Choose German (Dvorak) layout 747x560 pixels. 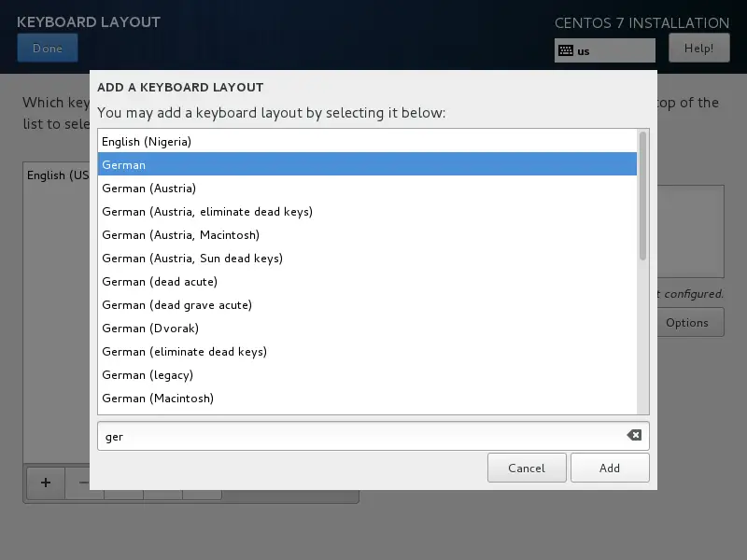pos(367,329)
